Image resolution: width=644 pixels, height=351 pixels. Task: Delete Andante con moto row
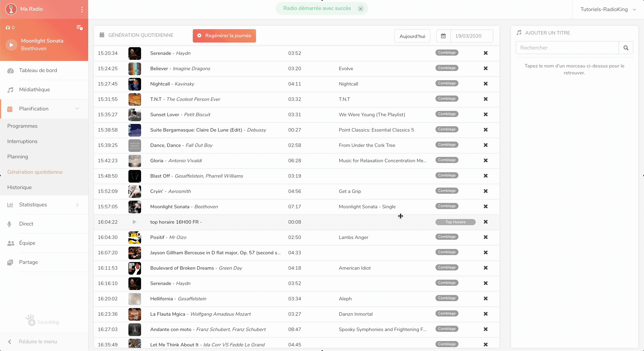[485, 329]
